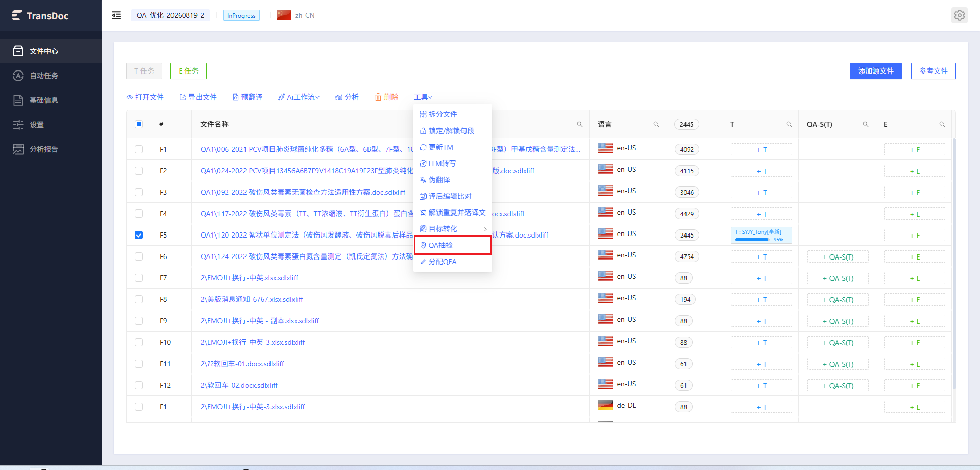Collapse the sidebar with the menu fold icon
Image resolution: width=980 pixels, height=470 pixels.
tap(116, 15)
